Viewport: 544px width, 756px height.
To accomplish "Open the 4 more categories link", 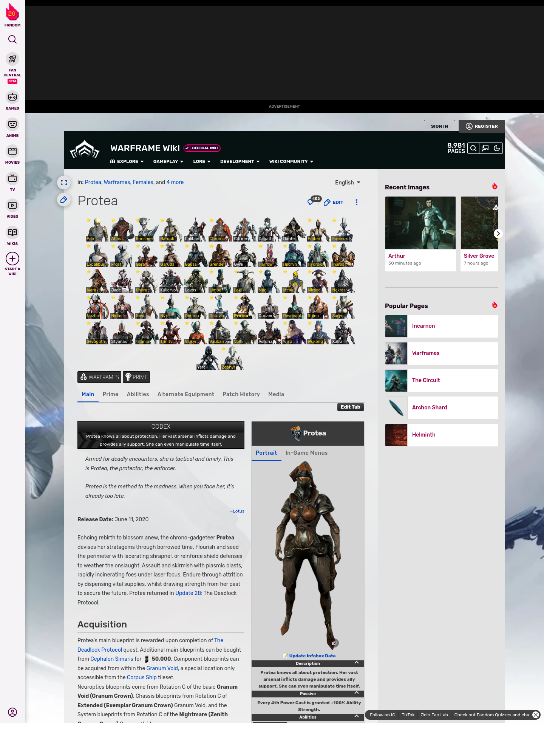I will tap(175, 182).
